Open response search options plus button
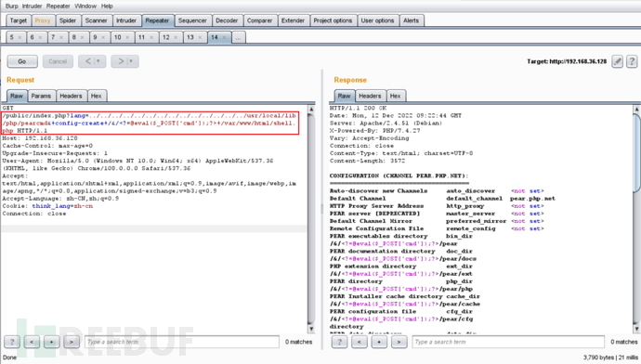Image resolution: width=641 pixels, height=364 pixels. tap(379, 342)
